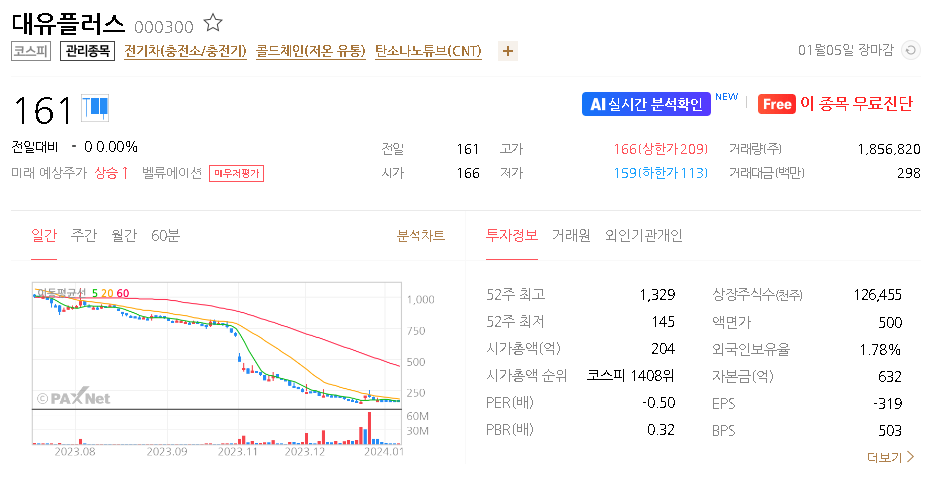This screenshot has height=483, width=925.
Task: Expand more themes with the plus button
Action: click(507, 51)
